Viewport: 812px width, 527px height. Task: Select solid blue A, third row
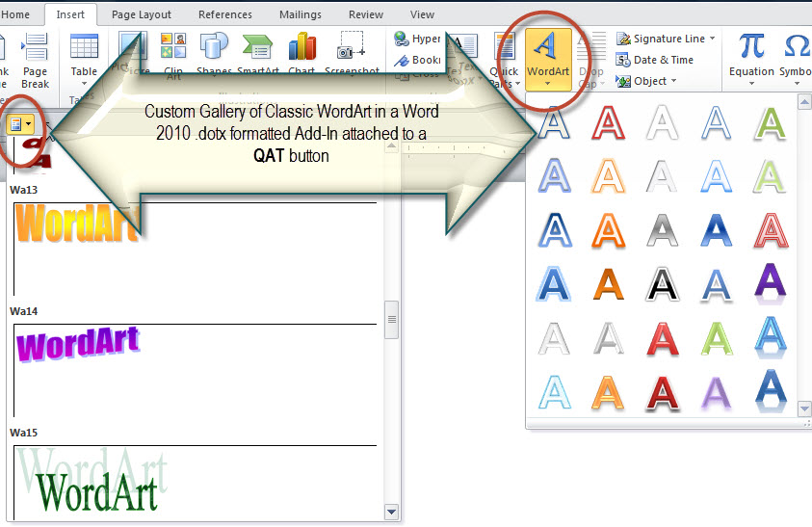(x=717, y=230)
